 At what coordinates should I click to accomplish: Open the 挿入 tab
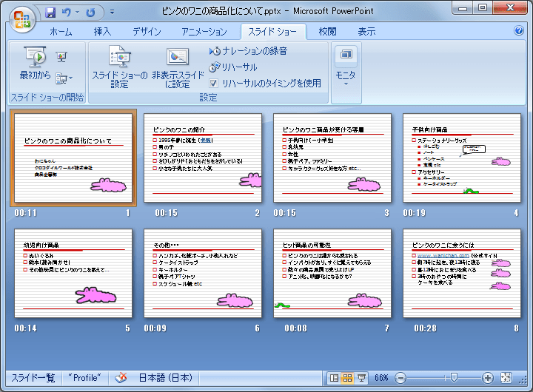[x=102, y=32]
